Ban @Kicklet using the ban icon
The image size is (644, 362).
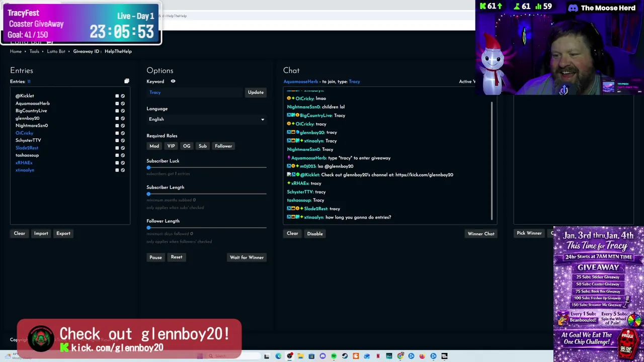[123, 96]
